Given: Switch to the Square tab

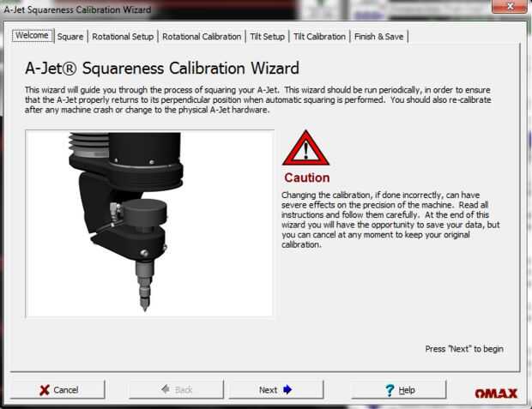Looking at the screenshot, I should pos(70,37).
